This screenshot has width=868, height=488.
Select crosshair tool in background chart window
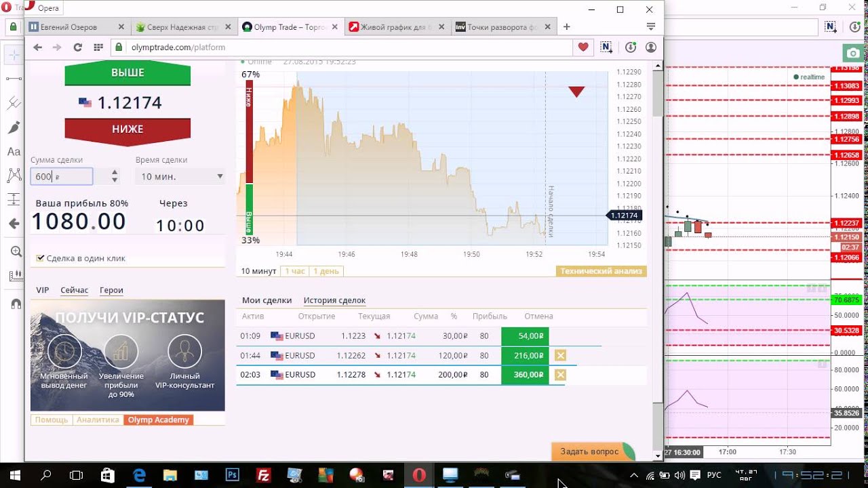click(14, 56)
